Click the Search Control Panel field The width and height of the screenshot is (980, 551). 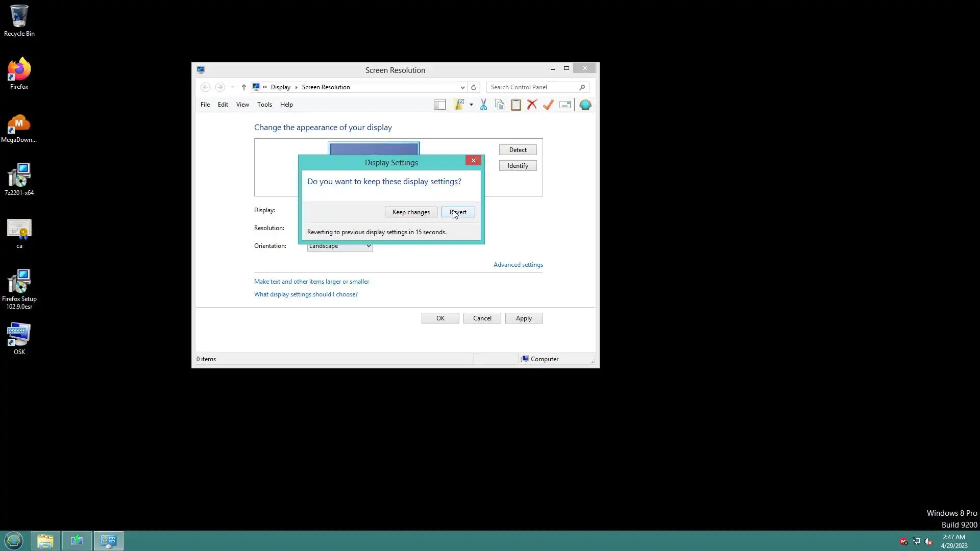pyautogui.click(x=533, y=87)
